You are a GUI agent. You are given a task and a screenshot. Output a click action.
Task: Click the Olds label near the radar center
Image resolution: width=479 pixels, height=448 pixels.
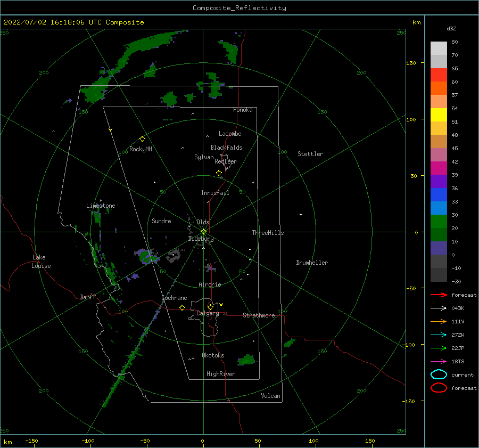[x=203, y=222]
